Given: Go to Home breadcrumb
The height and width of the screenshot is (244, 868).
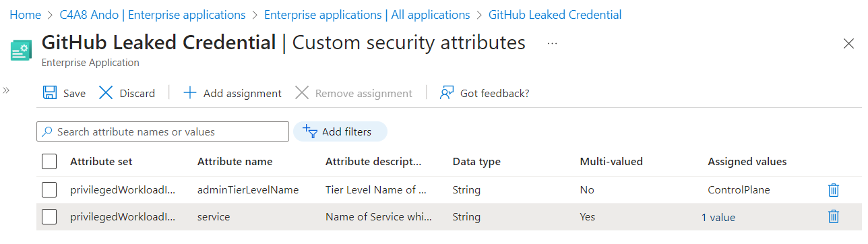Looking at the screenshot, I should tap(25, 14).
